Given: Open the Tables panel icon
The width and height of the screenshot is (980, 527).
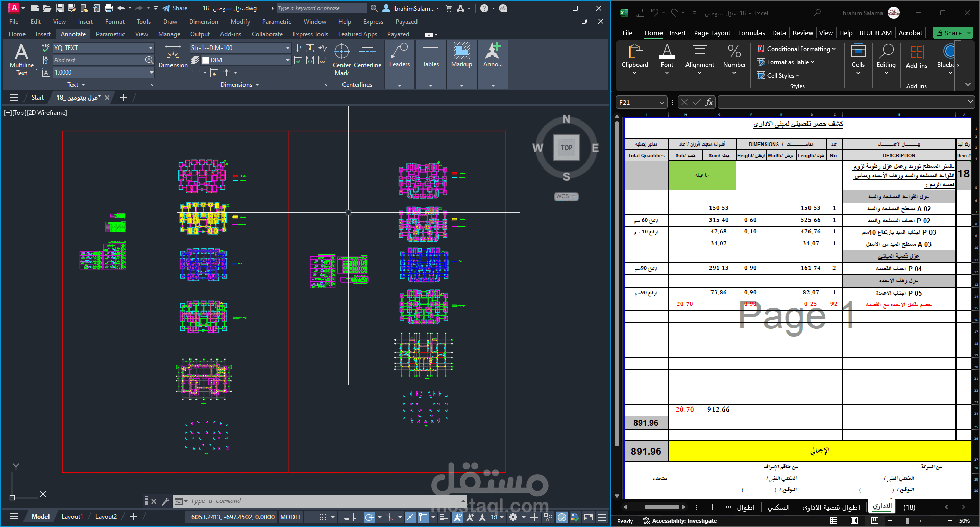Looking at the screenshot, I should 430,55.
